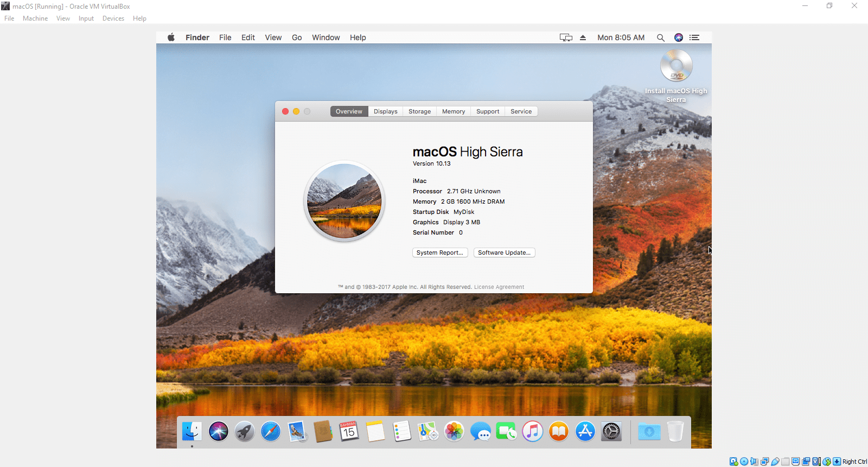868x467 pixels.
Task: Launch Siri from the Dock
Action: 218,432
